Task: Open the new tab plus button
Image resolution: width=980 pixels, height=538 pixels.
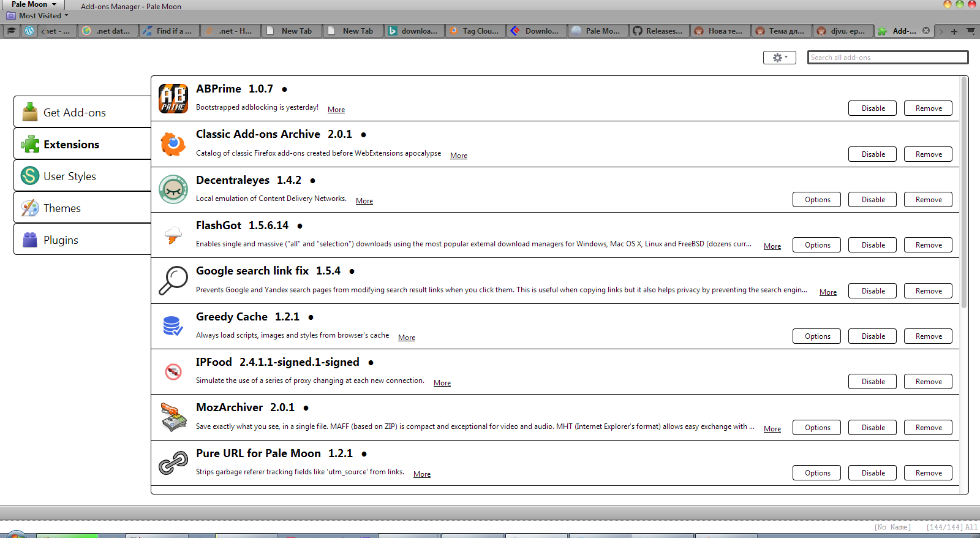Action: [954, 31]
